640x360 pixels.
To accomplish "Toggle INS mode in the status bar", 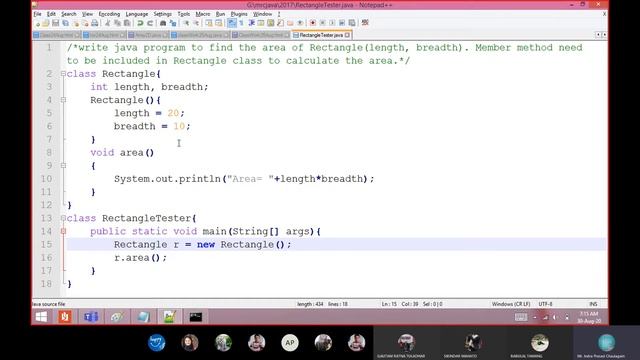I will (593, 304).
